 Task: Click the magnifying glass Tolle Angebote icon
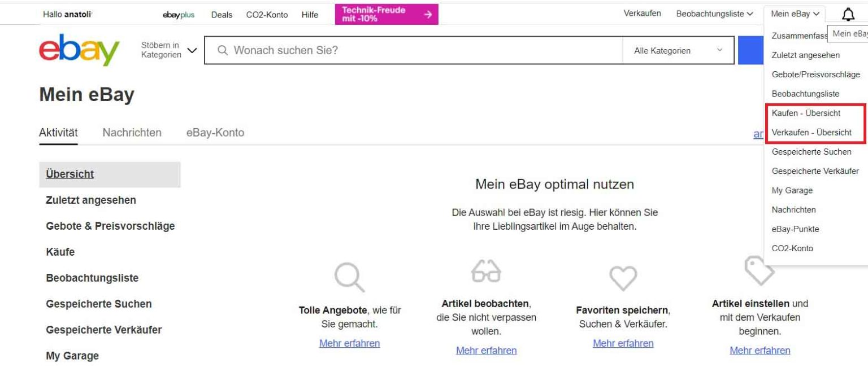(x=349, y=277)
